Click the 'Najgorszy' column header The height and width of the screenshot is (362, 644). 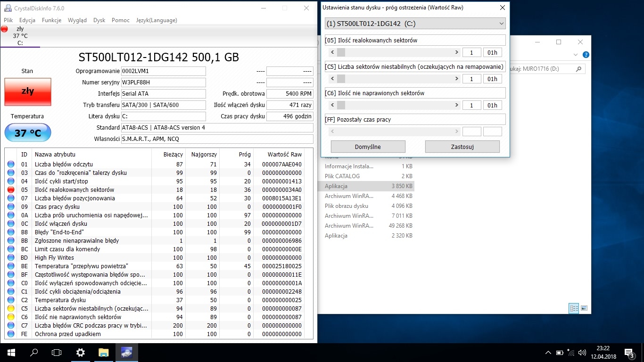204,154
